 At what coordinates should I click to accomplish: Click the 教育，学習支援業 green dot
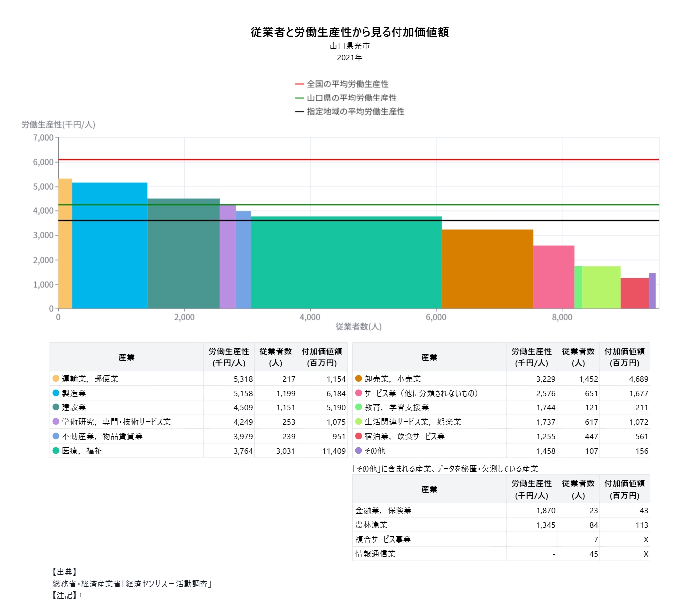tap(358, 407)
